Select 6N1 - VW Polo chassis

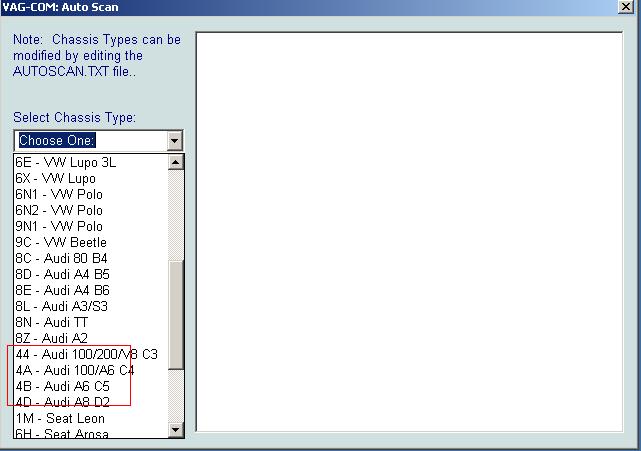click(58, 194)
